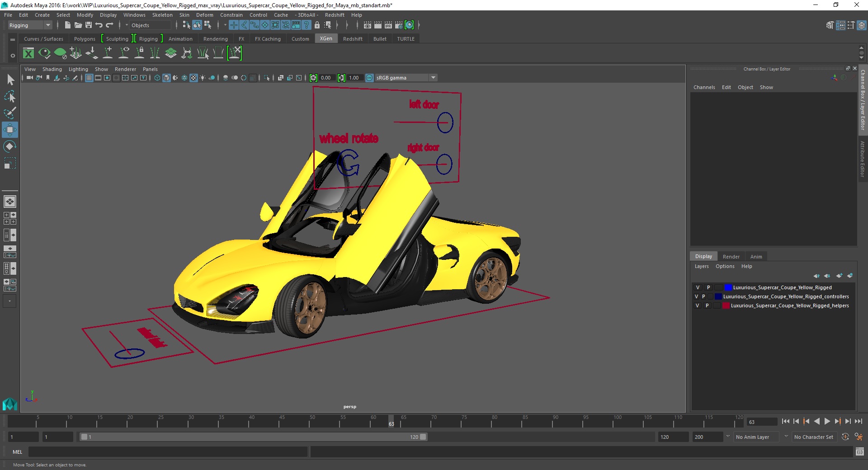Switch to the Polygons shelf tab
This screenshot has height=470, width=868.
(85, 39)
